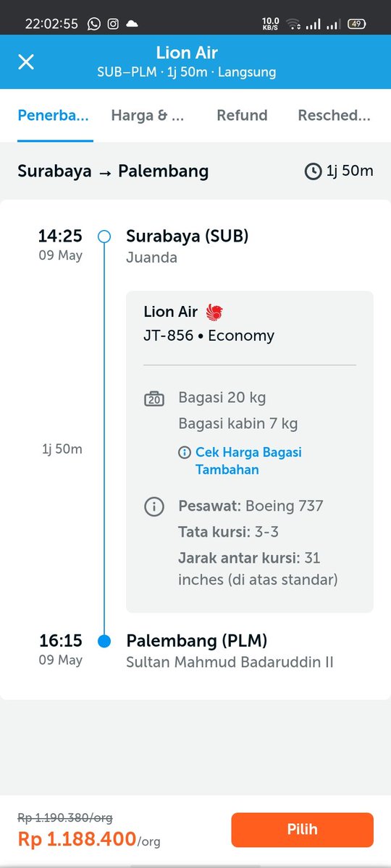Tap the clock duration icon
This screenshot has width=391, height=868.
[x=313, y=171]
